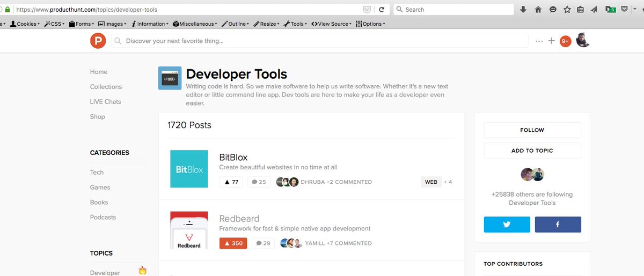644x276 pixels.
Task: Click the green secure lock icon
Action: pyautogui.click(x=8, y=10)
